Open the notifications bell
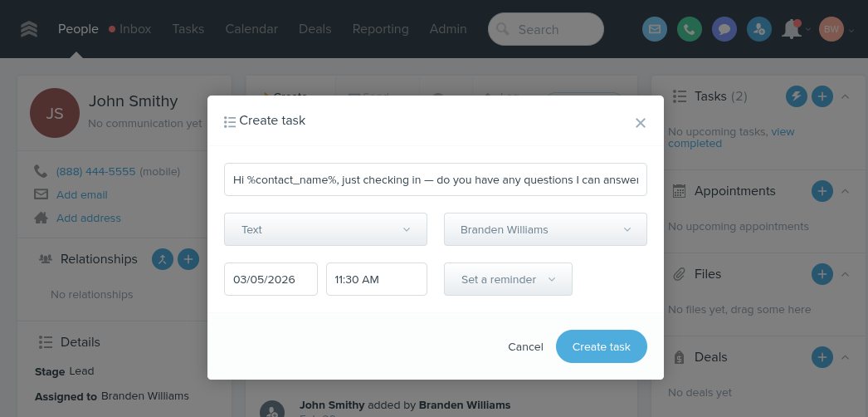 coord(792,29)
